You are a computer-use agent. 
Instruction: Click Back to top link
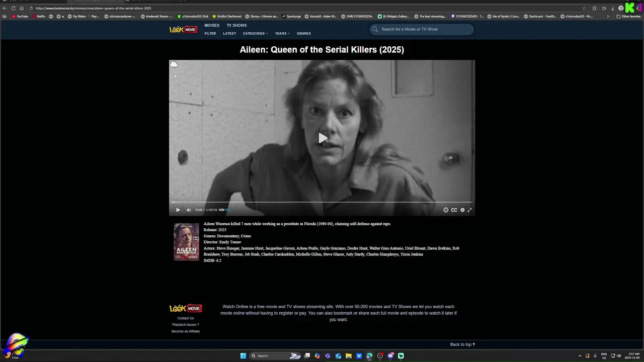point(462,344)
